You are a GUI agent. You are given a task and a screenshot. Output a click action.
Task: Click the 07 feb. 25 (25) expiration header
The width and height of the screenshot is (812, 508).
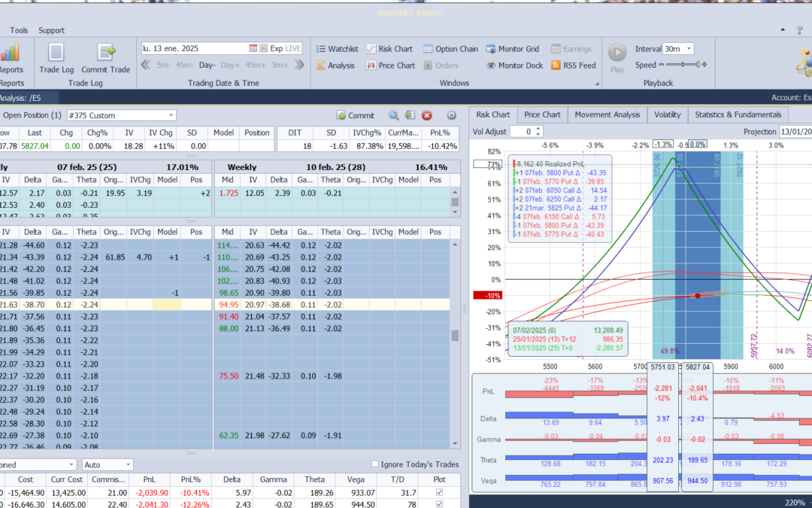coord(86,167)
